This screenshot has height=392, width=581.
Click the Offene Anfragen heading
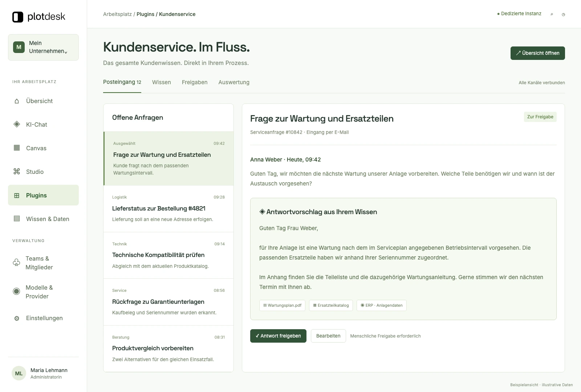click(x=138, y=118)
